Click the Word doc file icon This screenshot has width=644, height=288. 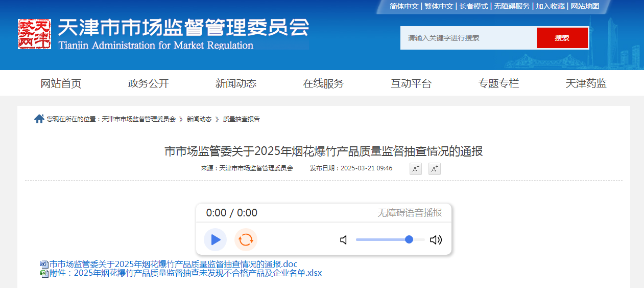pos(44,264)
